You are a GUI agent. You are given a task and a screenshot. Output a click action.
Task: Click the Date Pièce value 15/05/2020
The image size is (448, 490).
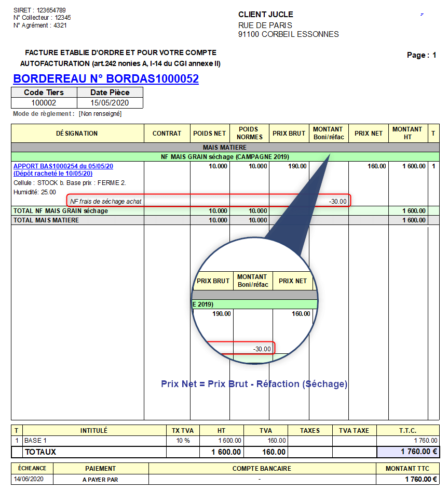[110, 103]
